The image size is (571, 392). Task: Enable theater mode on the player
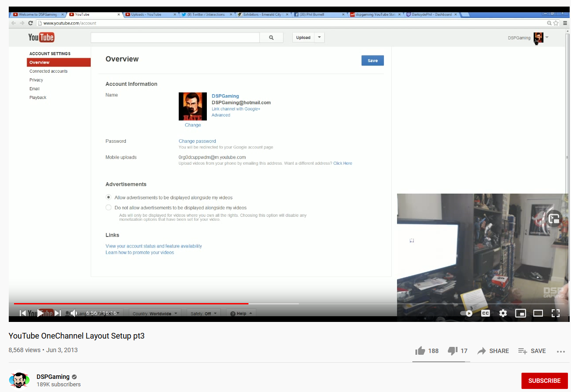538,313
